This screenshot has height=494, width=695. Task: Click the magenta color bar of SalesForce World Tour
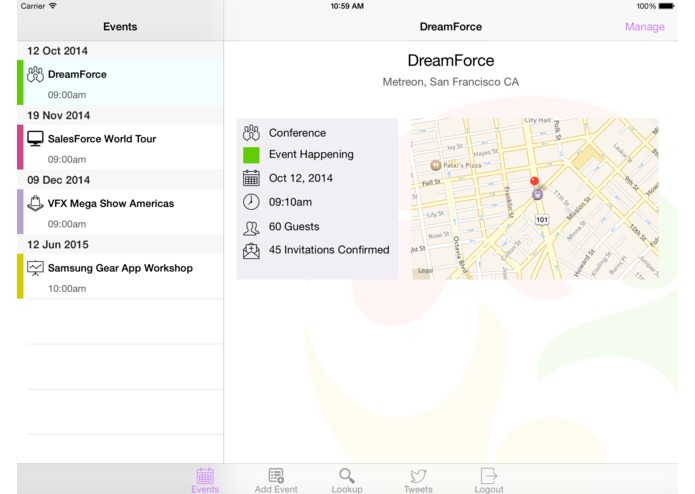20,147
